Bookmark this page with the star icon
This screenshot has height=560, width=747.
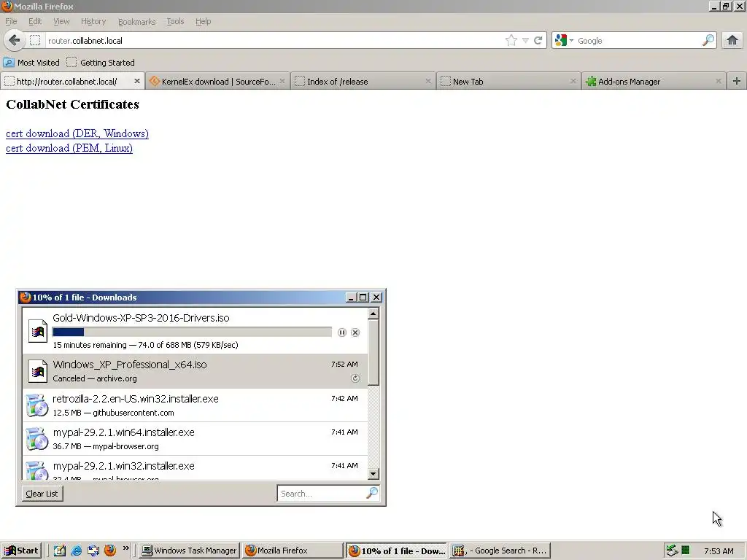pyautogui.click(x=511, y=41)
